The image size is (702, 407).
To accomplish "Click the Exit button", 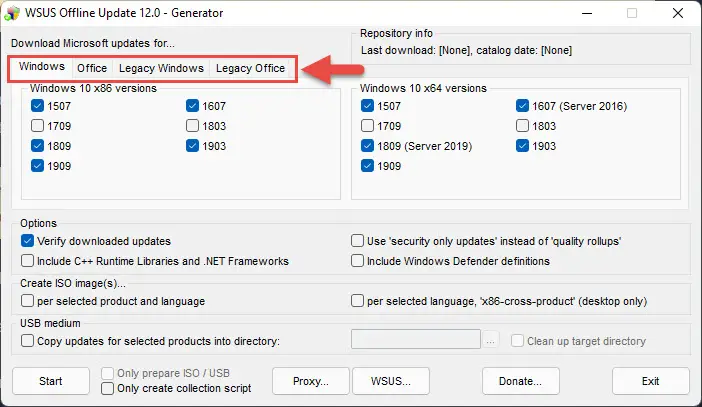I will [x=651, y=381].
